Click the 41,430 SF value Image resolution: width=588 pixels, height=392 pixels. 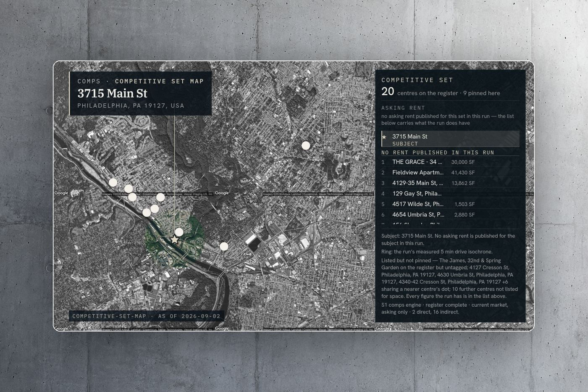463,173
